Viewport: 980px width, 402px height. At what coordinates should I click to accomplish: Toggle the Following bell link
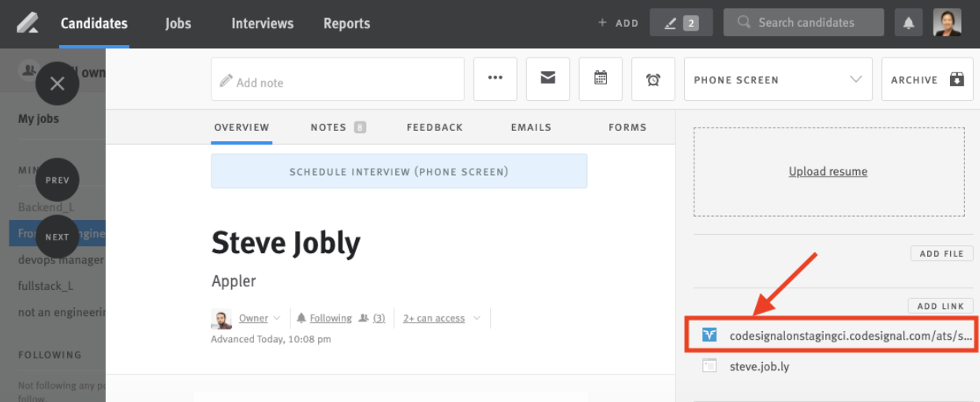pos(324,318)
